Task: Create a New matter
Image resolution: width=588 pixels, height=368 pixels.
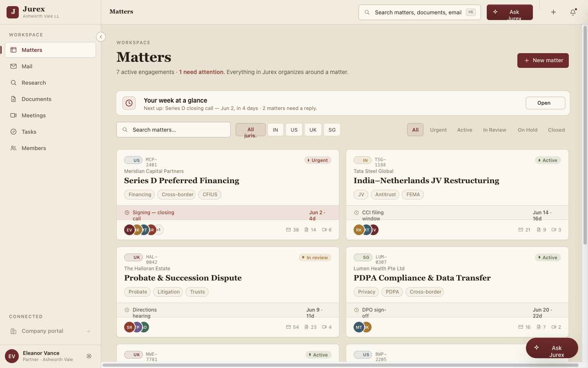Action: click(543, 61)
